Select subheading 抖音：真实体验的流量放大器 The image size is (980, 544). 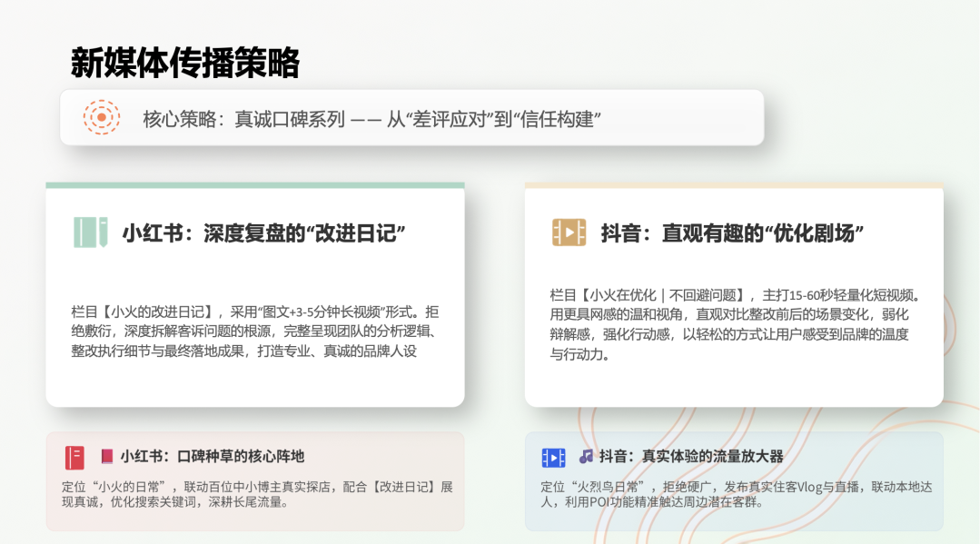(x=691, y=457)
